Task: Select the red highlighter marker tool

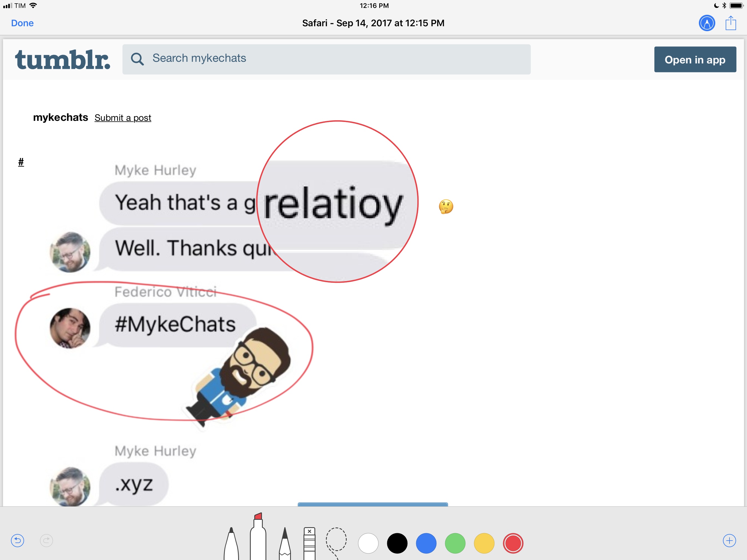Action: pos(258,536)
